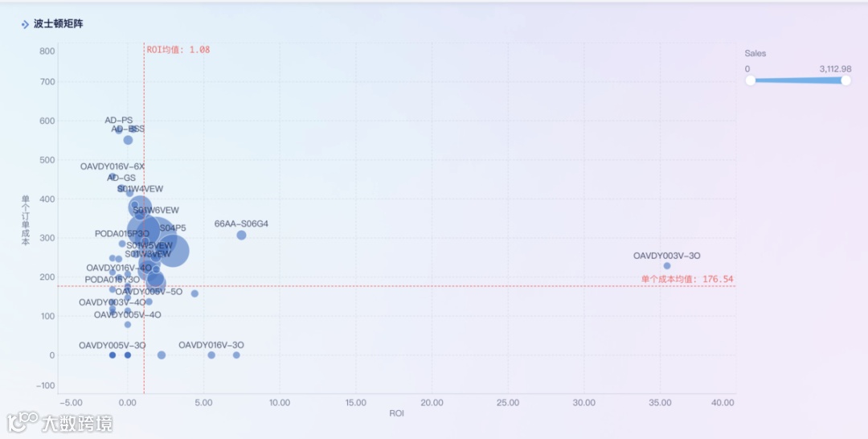The height and width of the screenshot is (439, 868).
Task: Click the S01W6VEW data label
Action: point(156,211)
